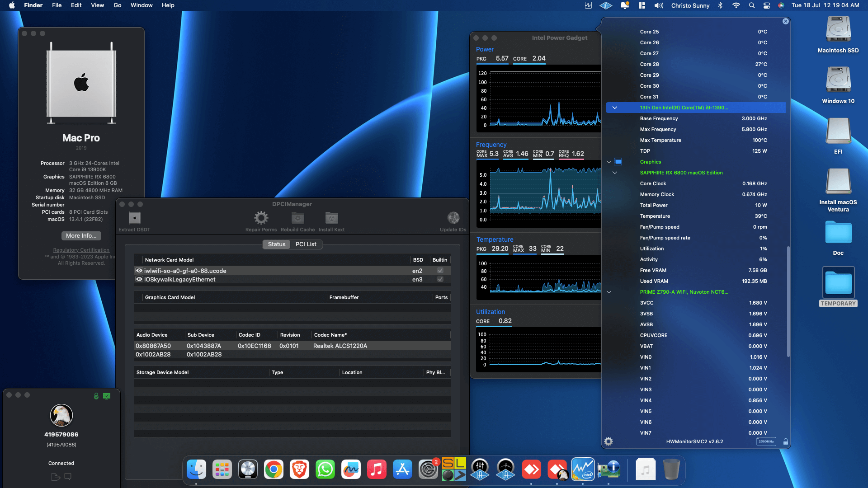Close the HWMonitorSMC2 popover with X
The image size is (868, 488).
(786, 21)
